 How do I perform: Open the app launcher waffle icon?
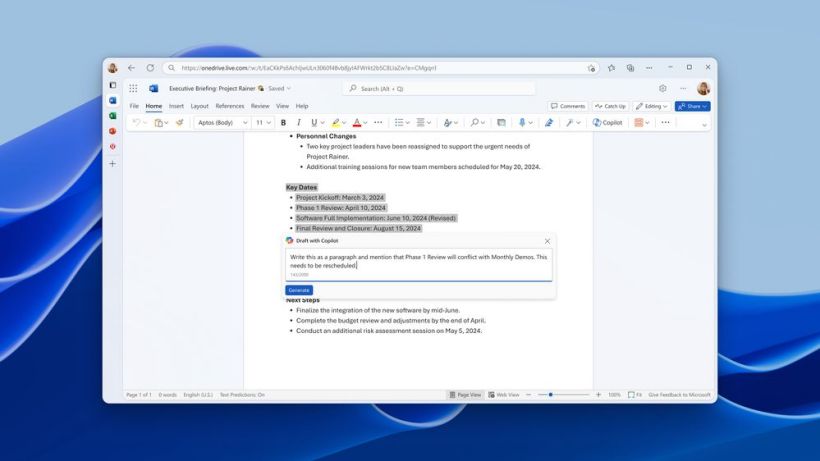(133, 88)
